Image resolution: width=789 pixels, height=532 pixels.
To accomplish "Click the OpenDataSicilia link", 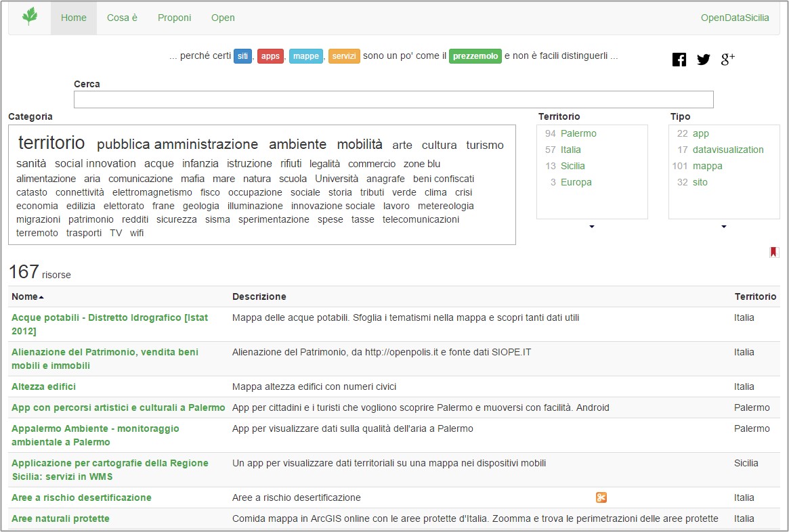I will pos(735,18).
